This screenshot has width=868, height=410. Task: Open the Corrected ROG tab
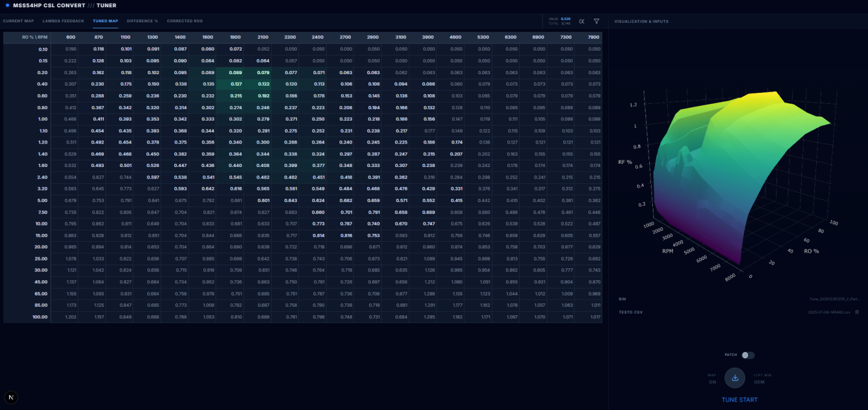(x=184, y=21)
